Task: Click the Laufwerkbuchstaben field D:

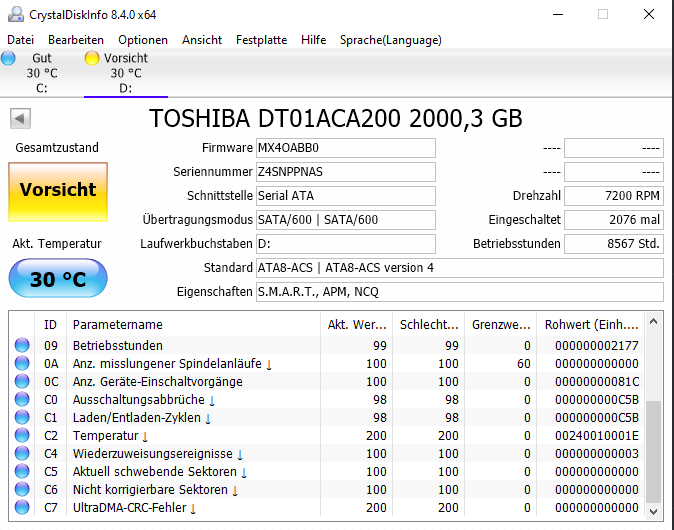Action: coord(346,244)
